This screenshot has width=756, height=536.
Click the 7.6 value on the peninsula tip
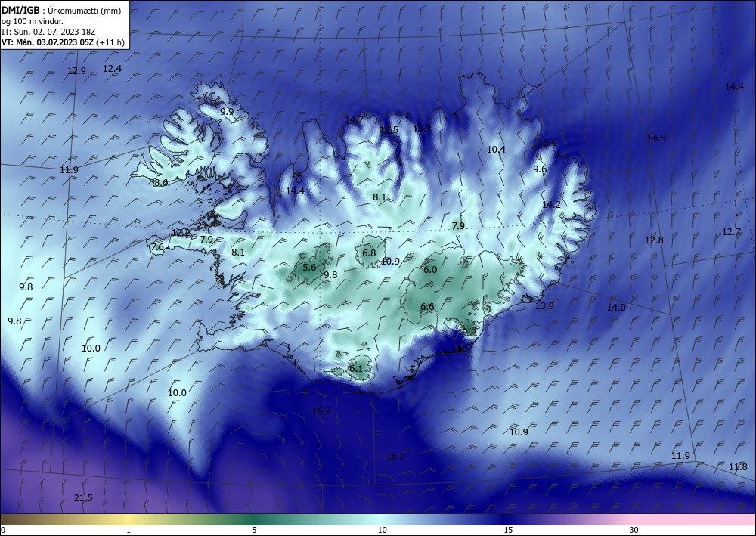point(158,247)
